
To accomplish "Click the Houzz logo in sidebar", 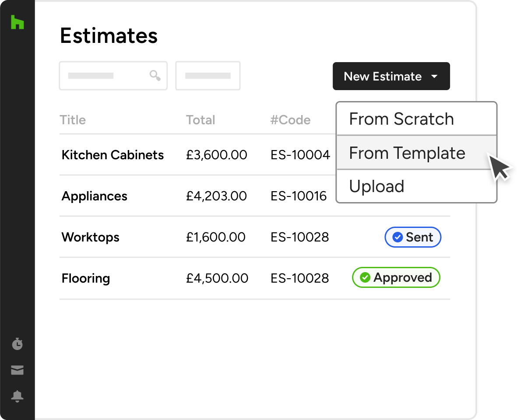I will [17, 22].
